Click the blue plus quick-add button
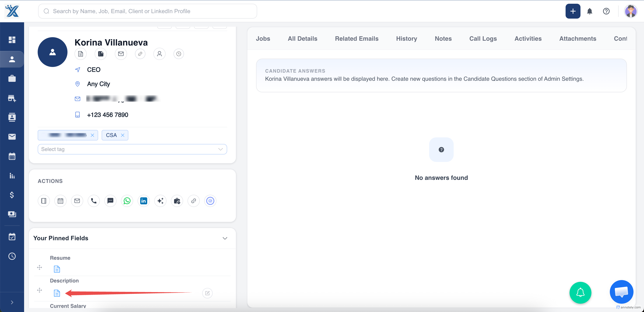This screenshot has height=312, width=644. 573,11
